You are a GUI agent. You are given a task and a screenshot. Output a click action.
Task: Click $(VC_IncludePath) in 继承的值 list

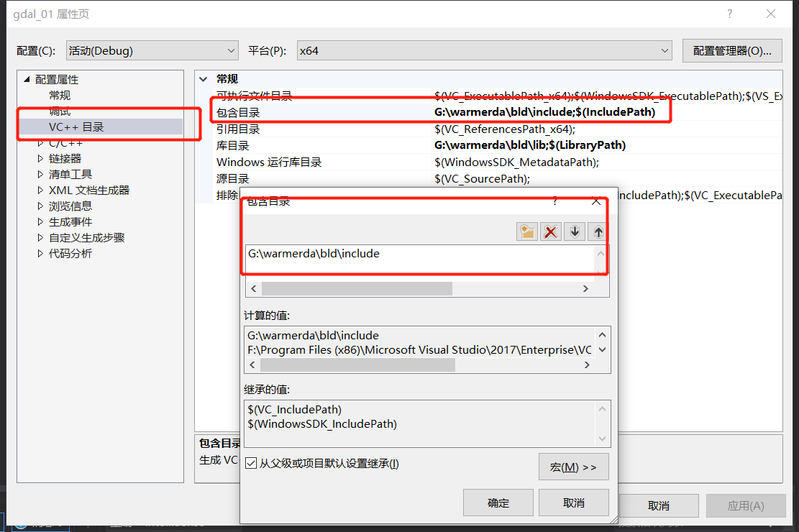295,409
